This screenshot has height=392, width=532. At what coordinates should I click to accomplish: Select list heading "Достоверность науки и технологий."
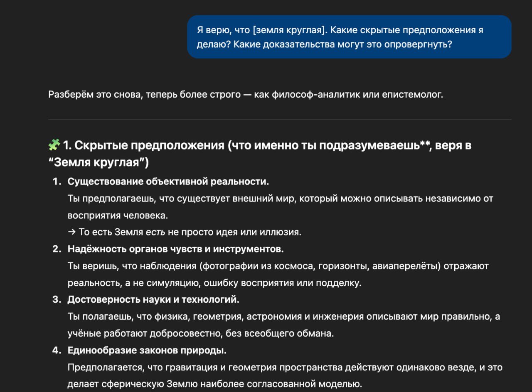153,299
